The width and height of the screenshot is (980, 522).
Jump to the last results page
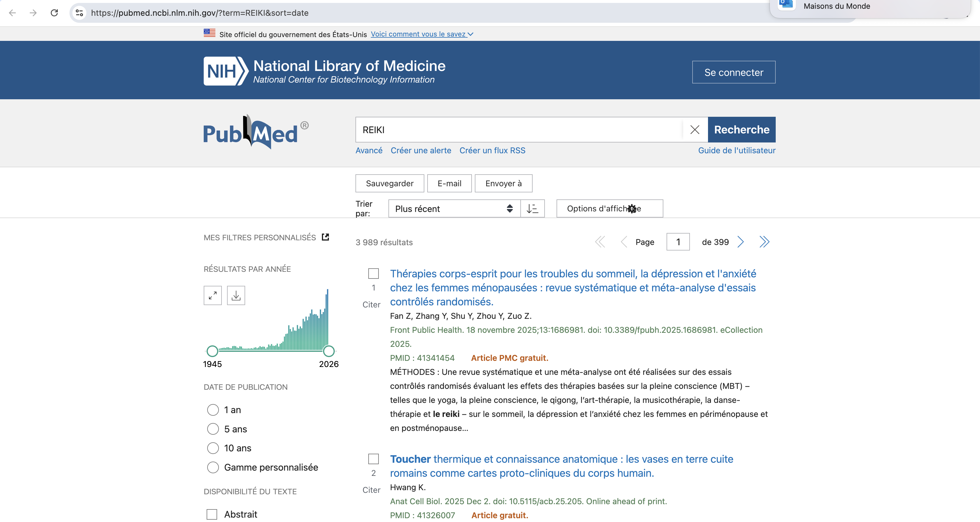[x=764, y=242]
